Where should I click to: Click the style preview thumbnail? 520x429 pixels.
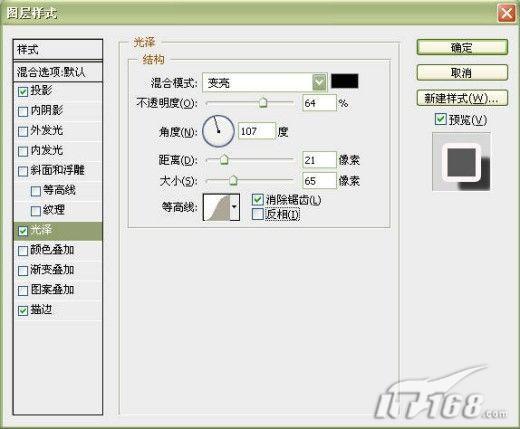(461, 162)
